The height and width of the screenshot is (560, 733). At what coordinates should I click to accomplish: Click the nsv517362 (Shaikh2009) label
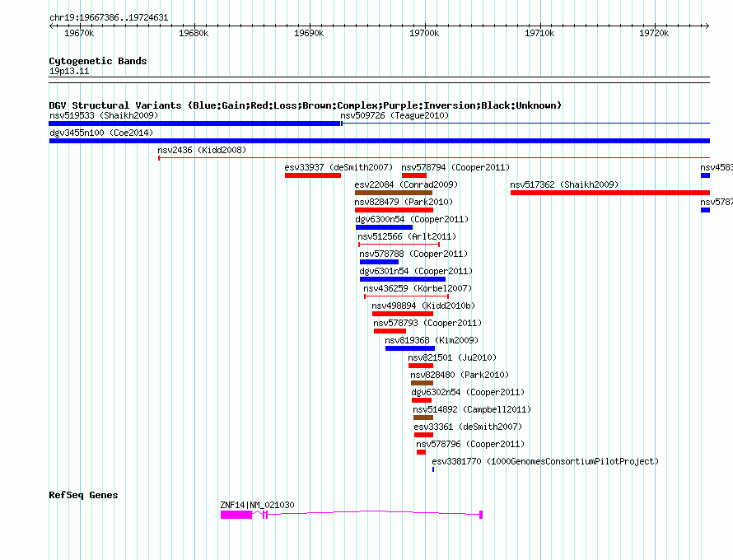(x=564, y=184)
